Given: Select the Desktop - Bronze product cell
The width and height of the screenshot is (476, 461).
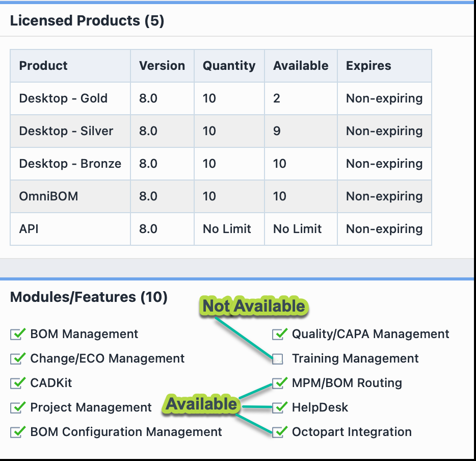Looking at the screenshot, I should pos(70,164).
